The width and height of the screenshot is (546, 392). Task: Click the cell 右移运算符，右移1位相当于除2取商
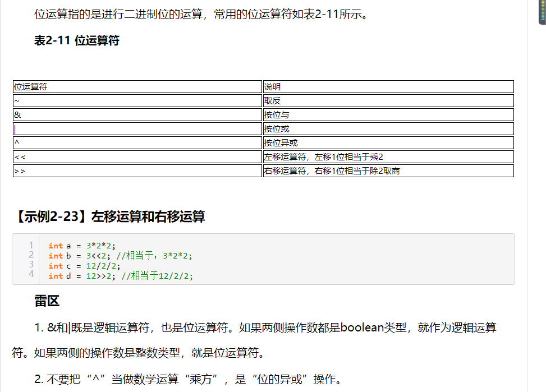[x=388, y=170]
